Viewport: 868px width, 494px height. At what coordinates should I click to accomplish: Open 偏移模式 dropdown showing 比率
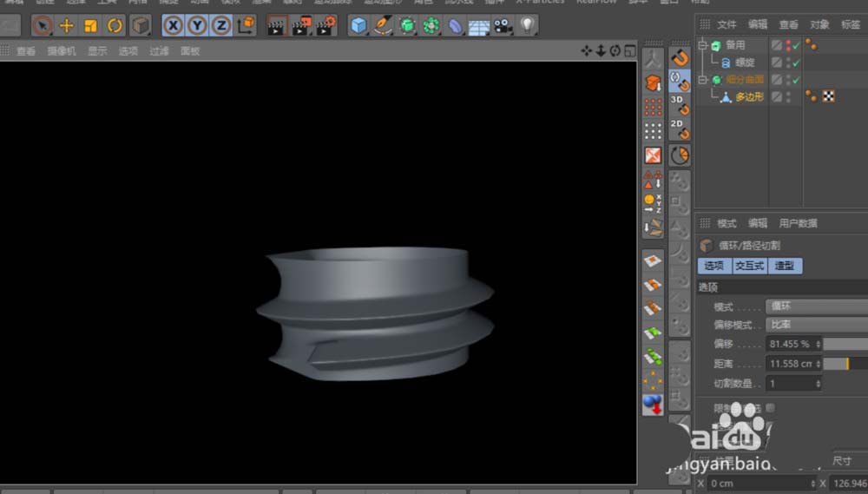816,325
